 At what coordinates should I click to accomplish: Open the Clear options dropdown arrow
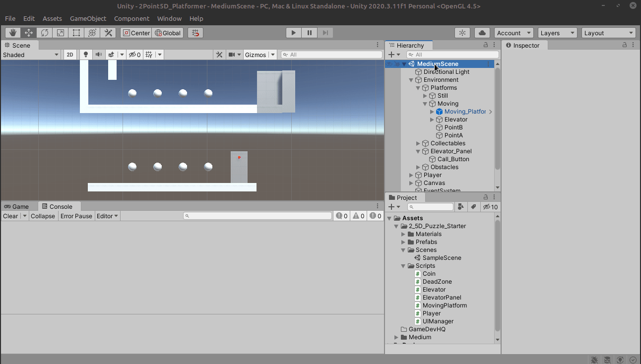(x=25, y=216)
